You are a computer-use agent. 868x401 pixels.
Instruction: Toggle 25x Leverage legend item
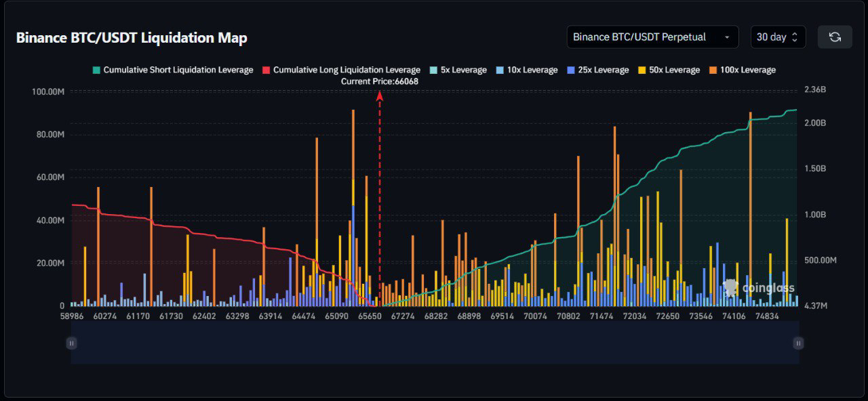click(597, 70)
